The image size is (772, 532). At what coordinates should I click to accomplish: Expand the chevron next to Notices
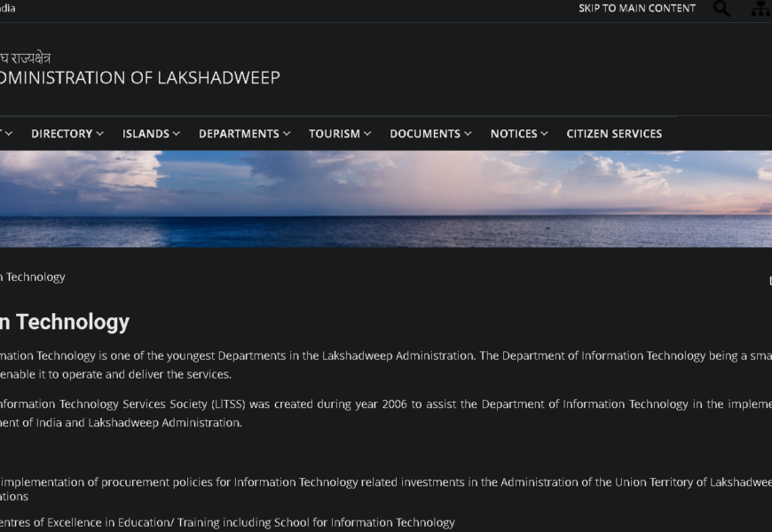point(544,134)
